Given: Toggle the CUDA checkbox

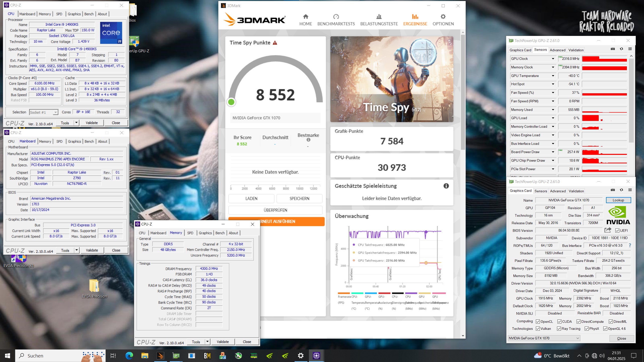Looking at the screenshot, I should point(559,322).
